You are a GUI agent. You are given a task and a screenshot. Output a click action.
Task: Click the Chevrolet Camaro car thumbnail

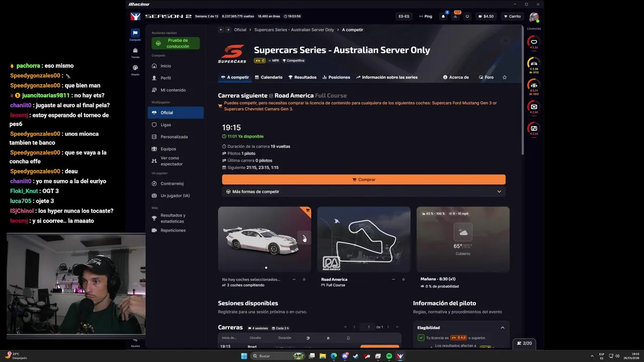[x=264, y=239]
